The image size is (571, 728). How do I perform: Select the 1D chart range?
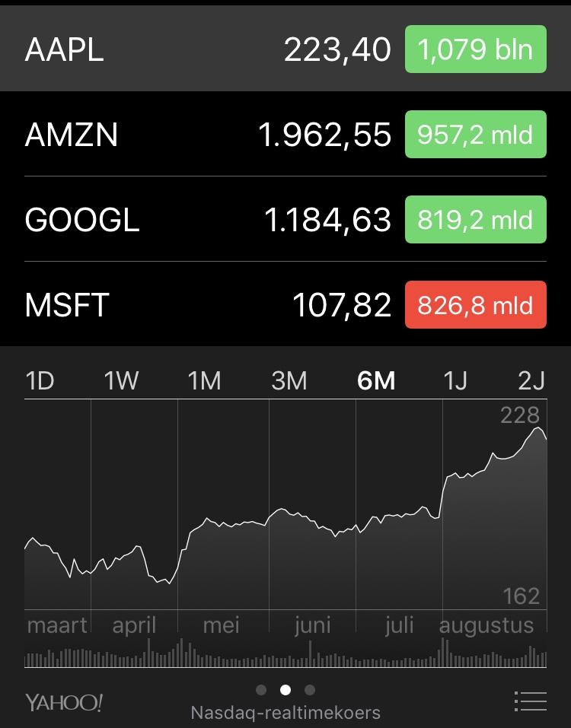click(40, 380)
